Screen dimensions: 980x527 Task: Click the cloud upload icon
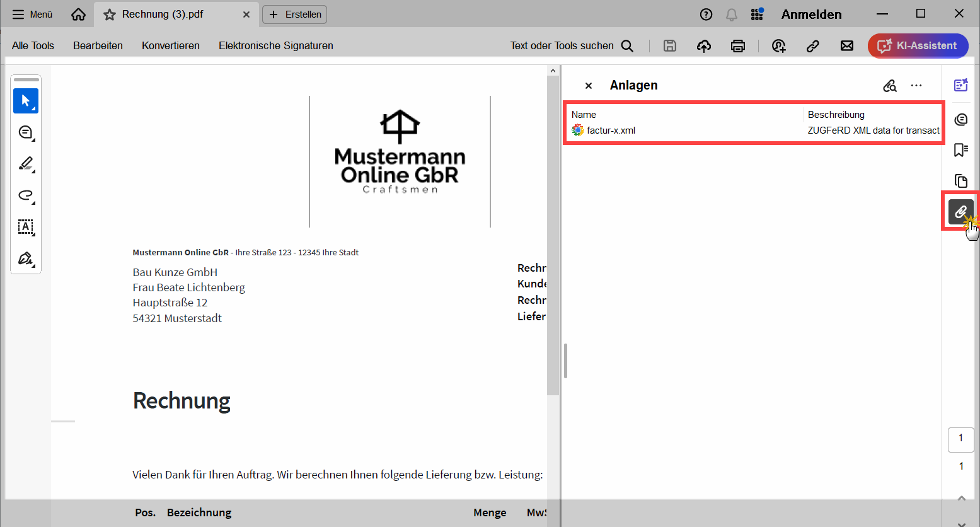pyautogui.click(x=704, y=45)
